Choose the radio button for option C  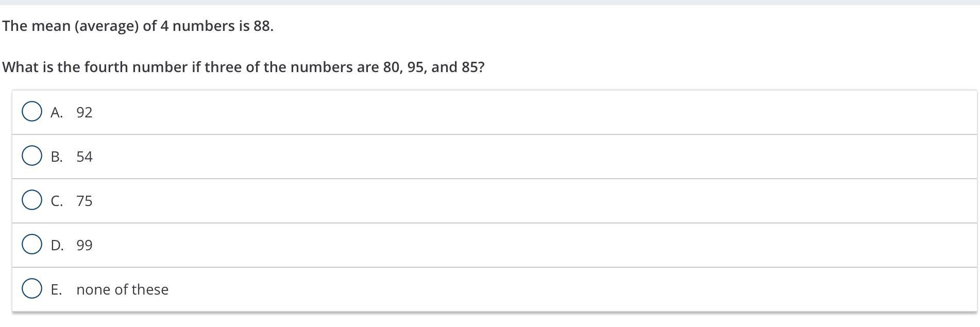coord(32,200)
